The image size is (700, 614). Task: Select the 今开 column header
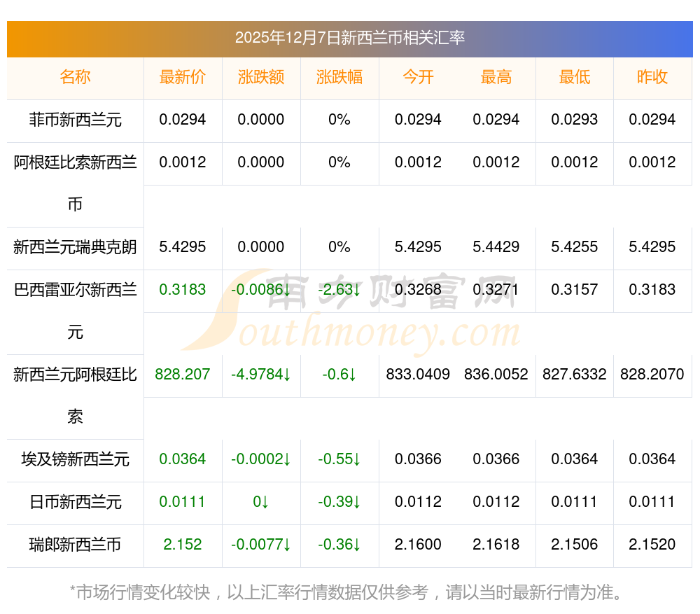418,77
